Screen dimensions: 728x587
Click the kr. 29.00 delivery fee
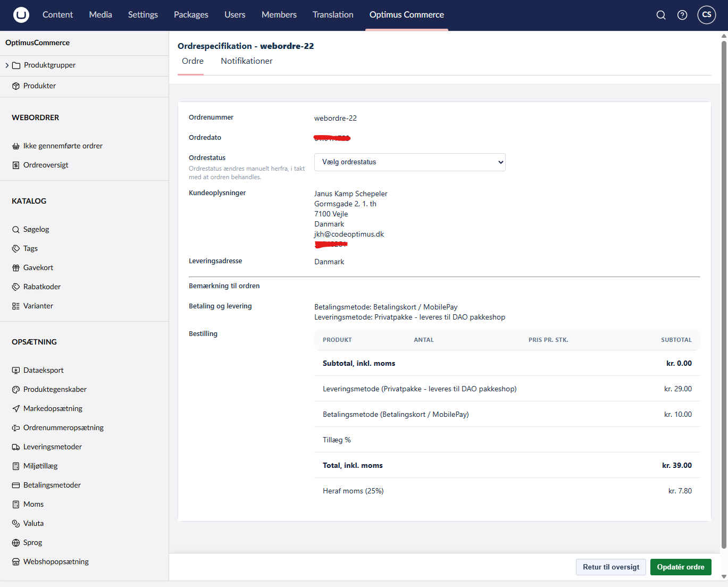point(677,389)
